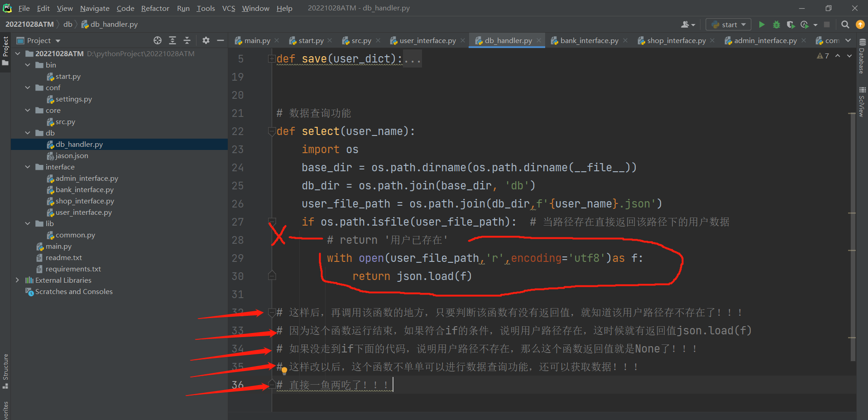Fold the if os.path.isfile block

pos(272,222)
